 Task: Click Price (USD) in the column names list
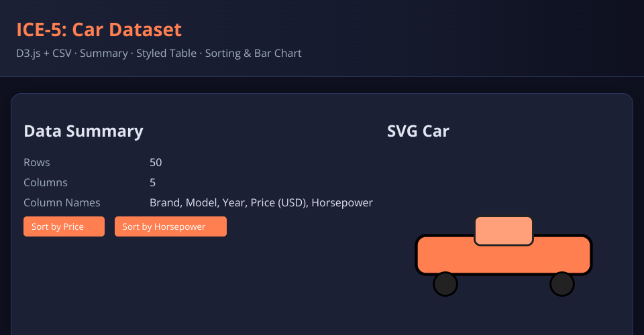(278, 202)
